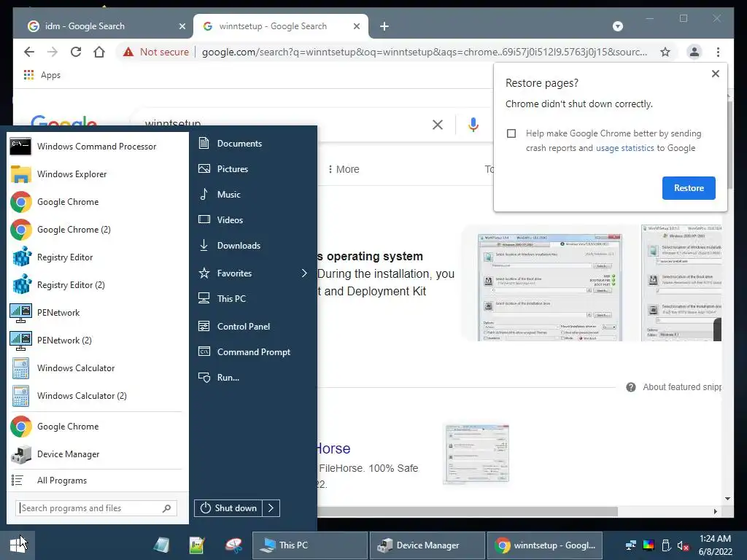Click the horizontal scrollbar in Chrome
Screen dimensions: 747x560
tap(467, 511)
